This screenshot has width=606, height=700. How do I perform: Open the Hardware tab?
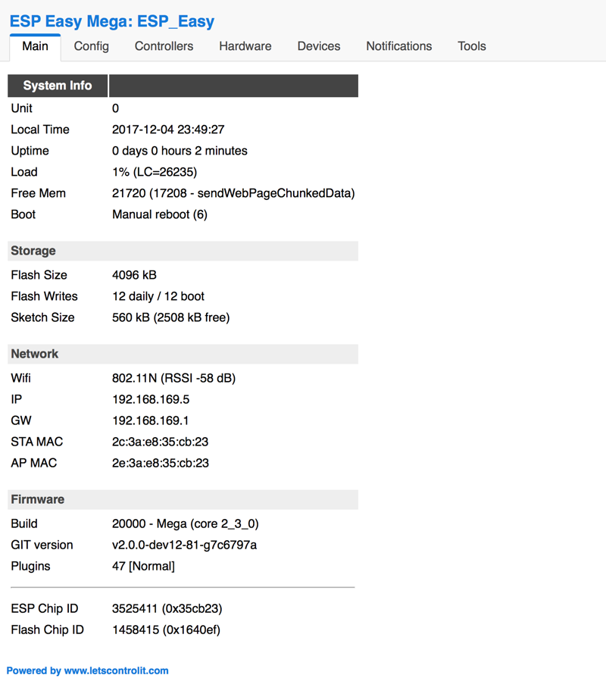pos(245,46)
